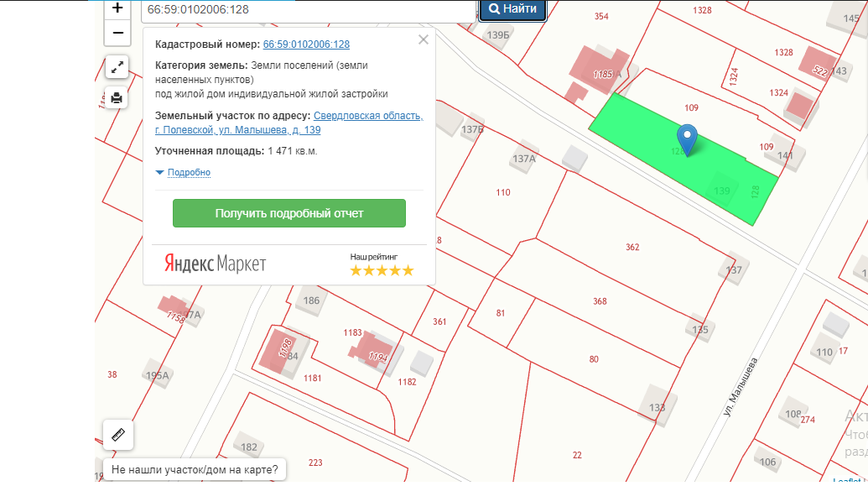868x486 pixels.
Task: Zoom out of the map
Action: (x=117, y=34)
